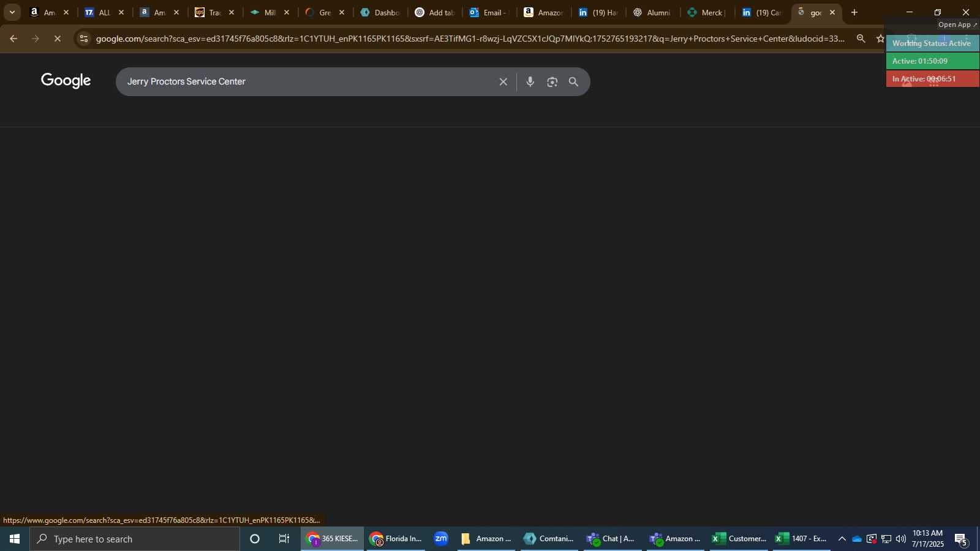Click the In Active time counter
The image size is (980, 551).
click(x=932, y=78)
